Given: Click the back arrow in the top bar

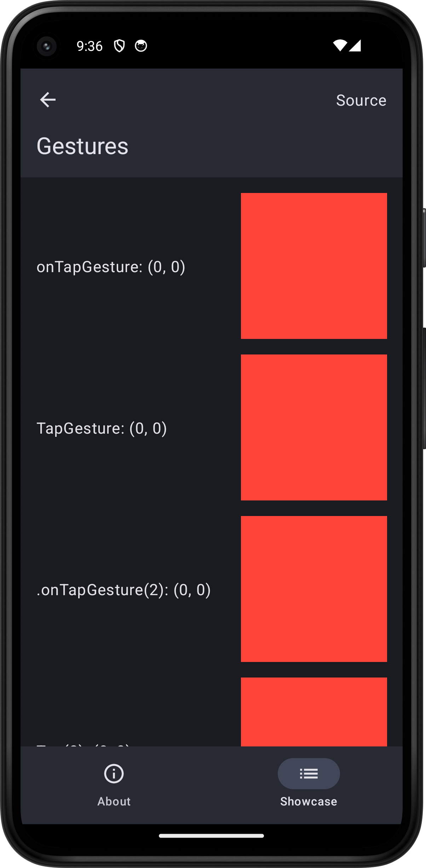Looking at the screenshot, I should pos(48,100).
